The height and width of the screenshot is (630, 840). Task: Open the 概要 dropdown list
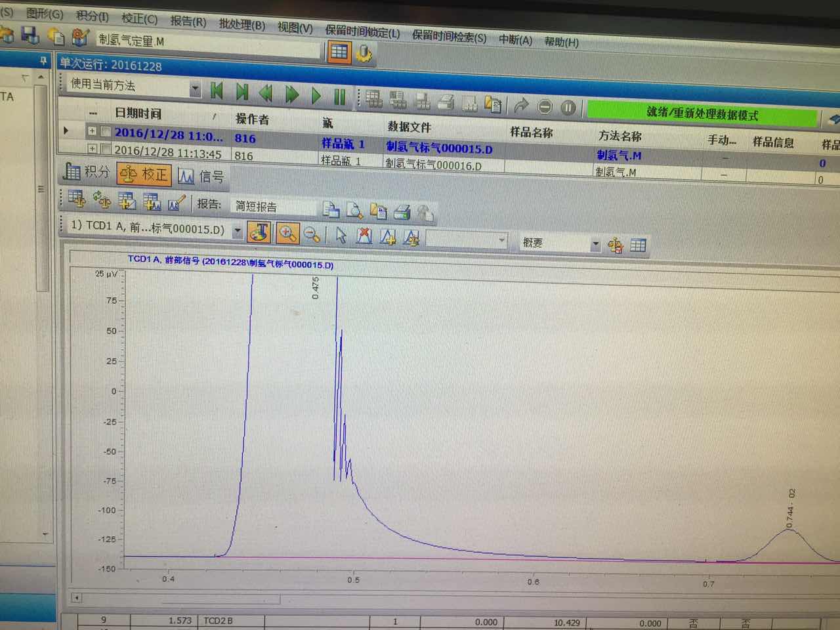pos(595,245)
